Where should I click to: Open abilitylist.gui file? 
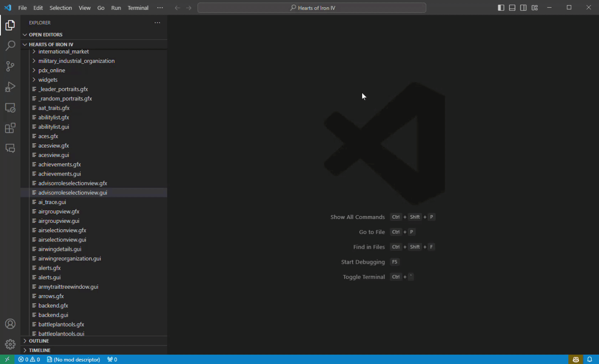pyautogui.click(x=94, y=127)
